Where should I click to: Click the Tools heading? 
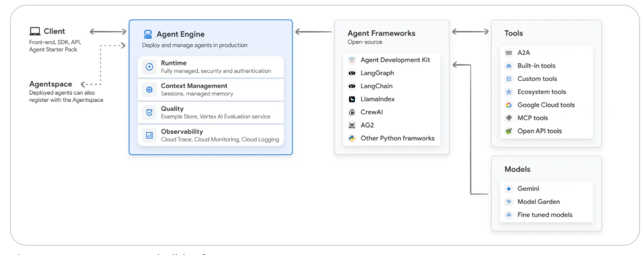pos(513,34)
